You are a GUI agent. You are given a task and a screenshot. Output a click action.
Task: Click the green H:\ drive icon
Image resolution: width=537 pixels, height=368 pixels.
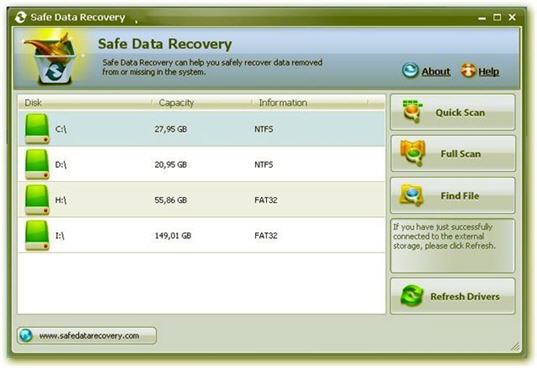pos(37,200)
